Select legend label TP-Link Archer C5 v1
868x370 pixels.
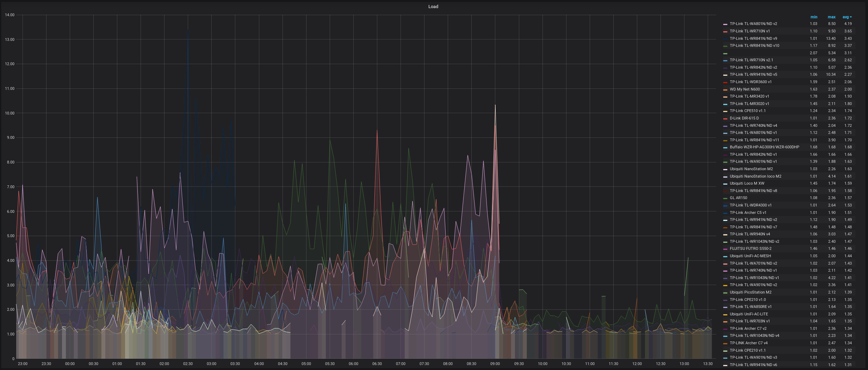[x=748, y=212]
